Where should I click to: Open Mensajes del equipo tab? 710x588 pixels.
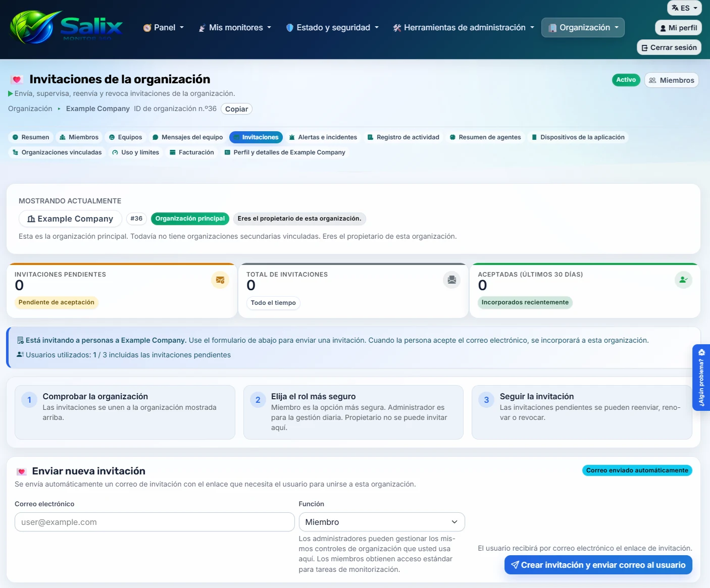[188, 137]
